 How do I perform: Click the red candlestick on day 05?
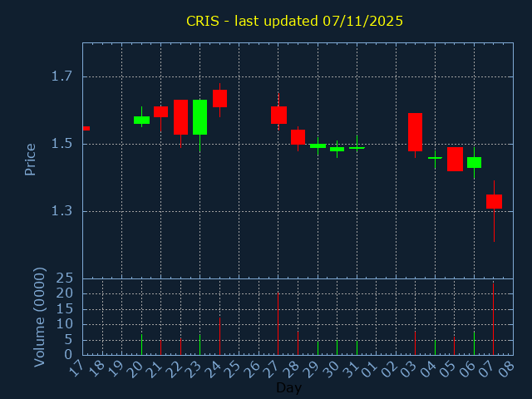(455, 159)
